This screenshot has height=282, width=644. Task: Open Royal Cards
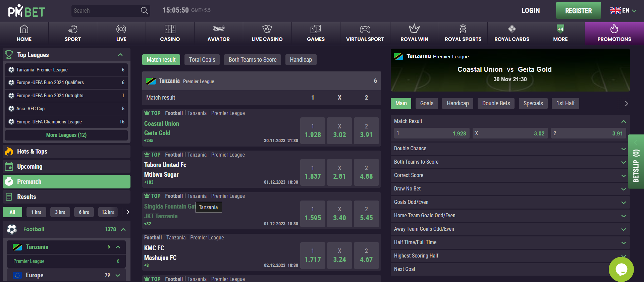tap(512, 34)
